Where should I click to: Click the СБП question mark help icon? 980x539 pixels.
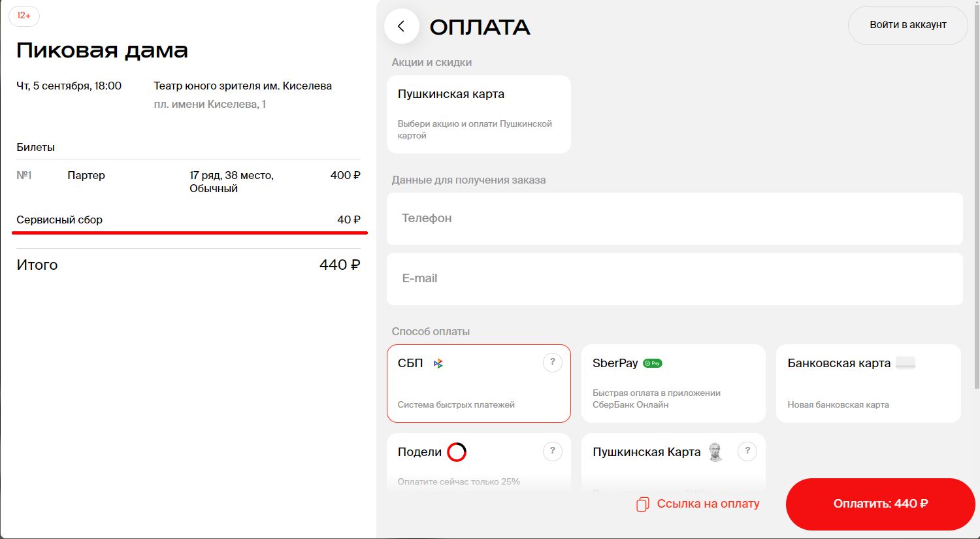coord(552,363)
